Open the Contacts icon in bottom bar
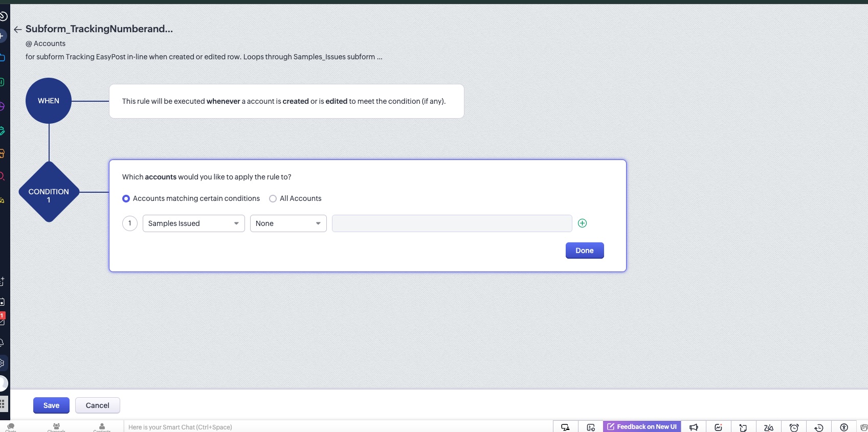Viewport: 868px width, 432px height. (x=102, y=427)
